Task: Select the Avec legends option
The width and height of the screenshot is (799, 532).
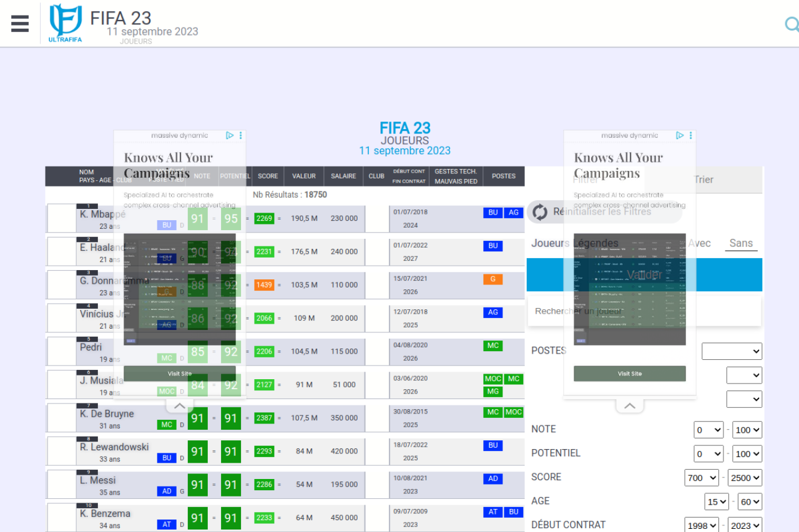Action: (700, 243)
